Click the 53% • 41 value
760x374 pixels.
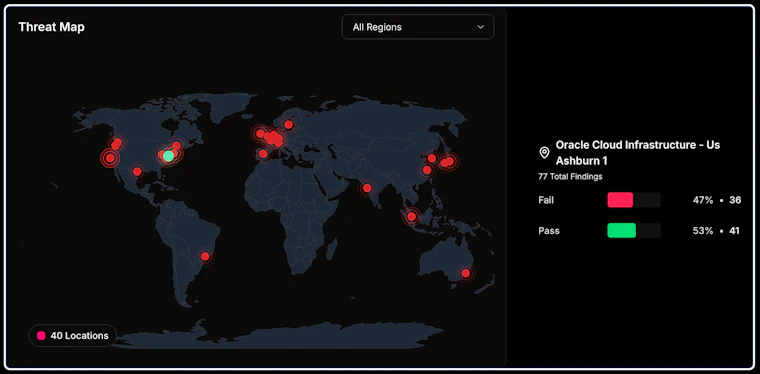click(716, 231)
